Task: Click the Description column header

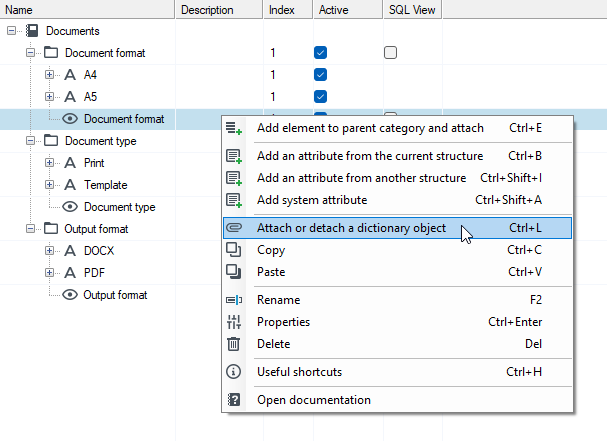Action: 219,9
